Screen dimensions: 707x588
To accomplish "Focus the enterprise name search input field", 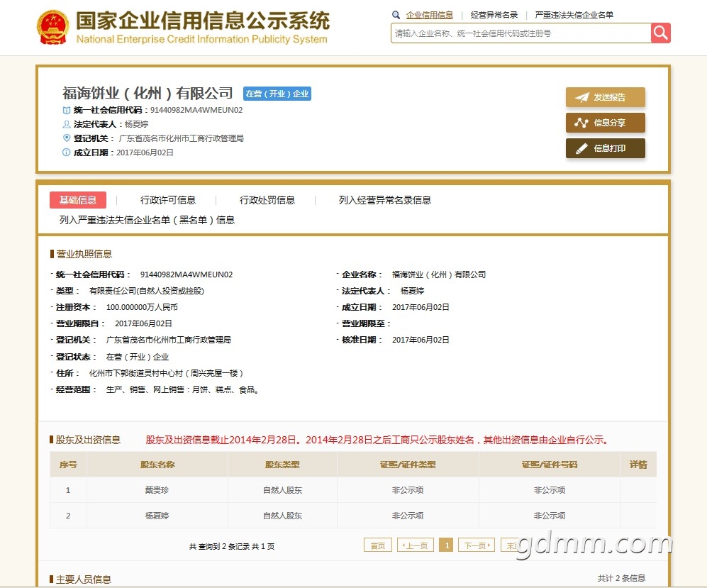I will [x=520, y=33].
